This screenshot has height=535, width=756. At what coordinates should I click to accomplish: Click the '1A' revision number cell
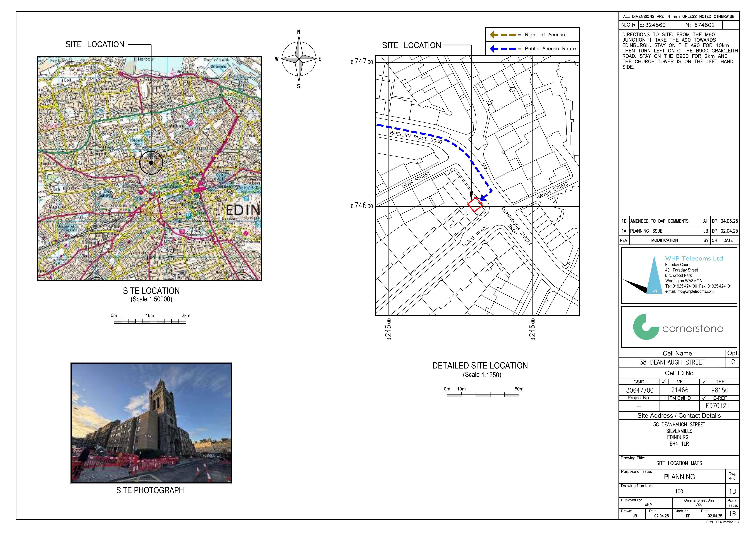624,231
